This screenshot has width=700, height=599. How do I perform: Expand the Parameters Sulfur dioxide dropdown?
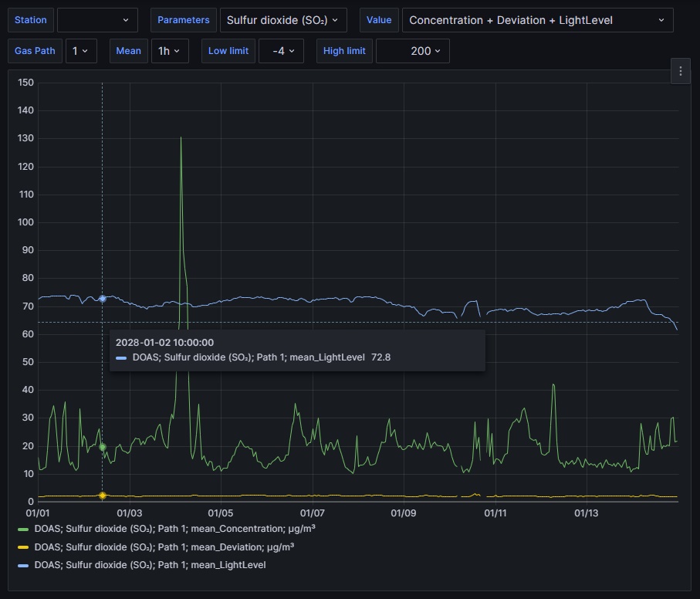pos(282,20)
